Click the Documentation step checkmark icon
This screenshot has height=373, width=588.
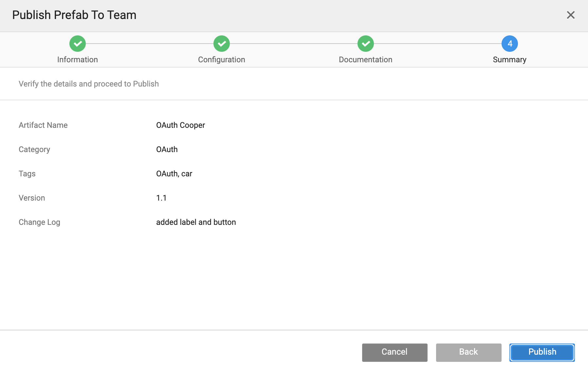point(366,44)
